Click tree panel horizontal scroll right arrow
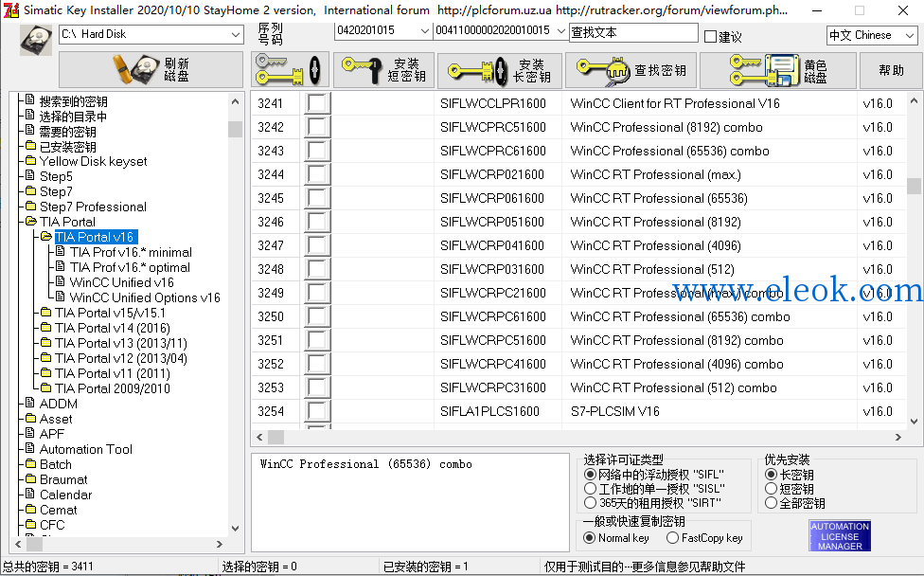The width and height of the screenshot is (924, 576). coord(220,544)
